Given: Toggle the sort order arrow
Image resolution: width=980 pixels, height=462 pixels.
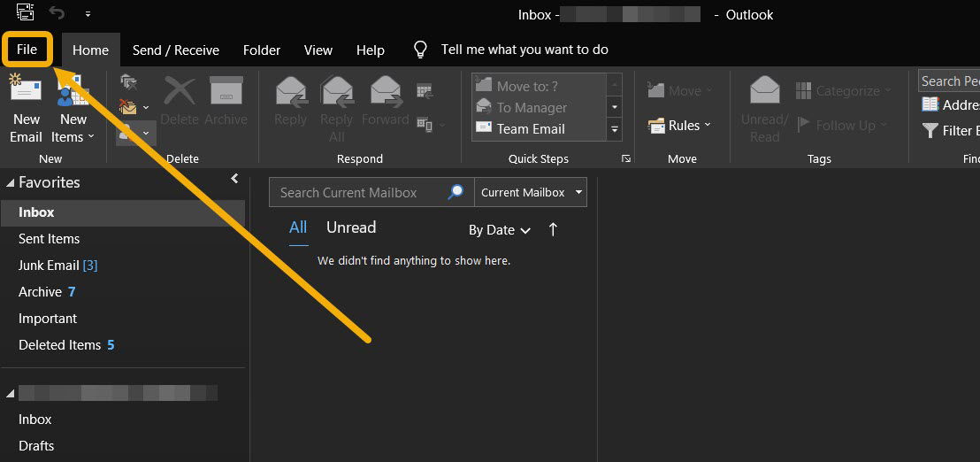Looking at the screenshot, I should pos(553,229).
